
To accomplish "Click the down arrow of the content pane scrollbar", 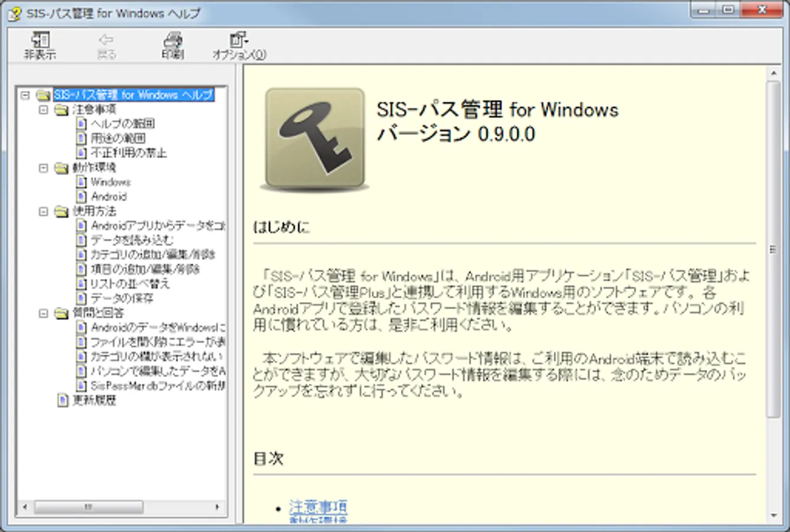I will [x=773, y=515].
